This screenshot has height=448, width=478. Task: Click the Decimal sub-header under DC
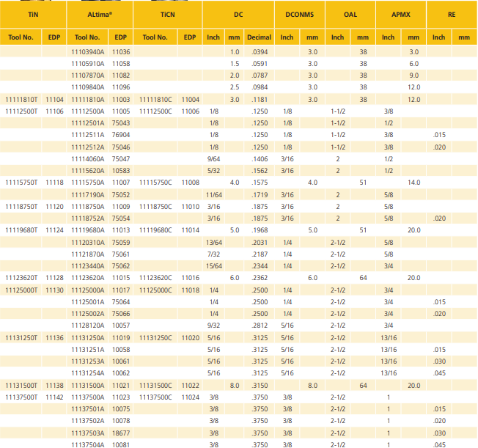pyautogui.click(x=259, y=37)
